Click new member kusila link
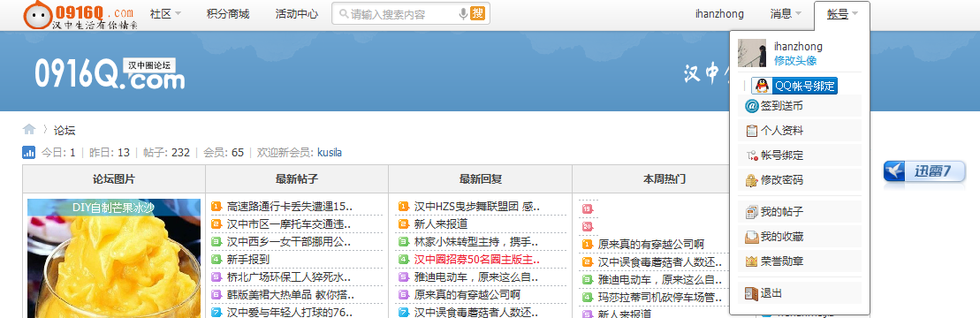980x318 pixels. click(x=330, y=153)
